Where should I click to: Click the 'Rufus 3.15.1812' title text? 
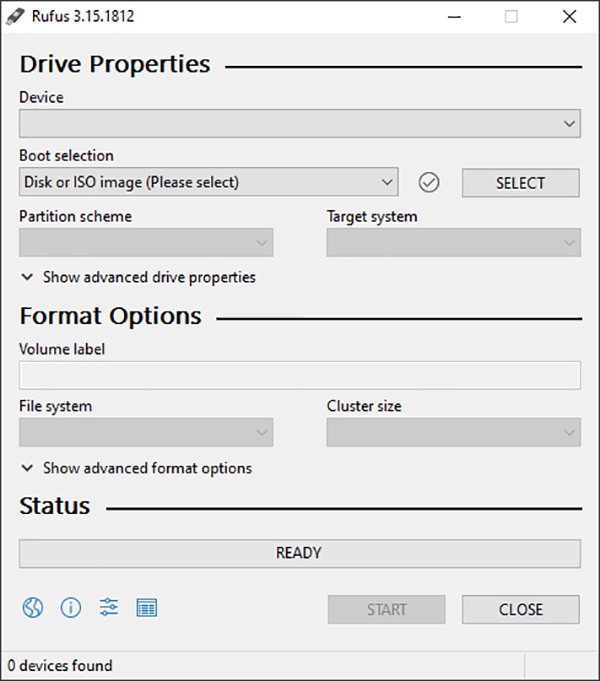tap(83, 17)
